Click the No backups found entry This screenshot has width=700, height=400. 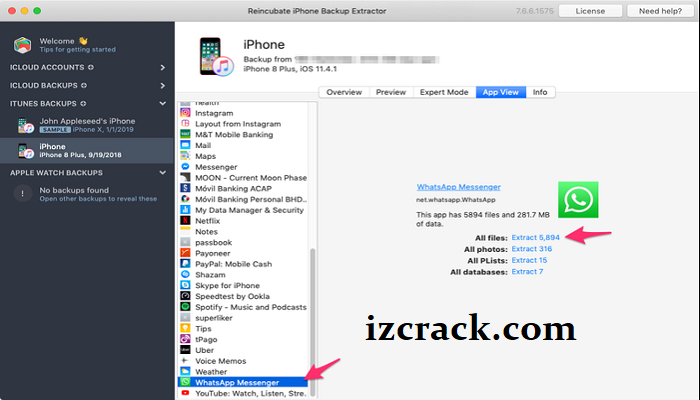(x=87, y=194)
